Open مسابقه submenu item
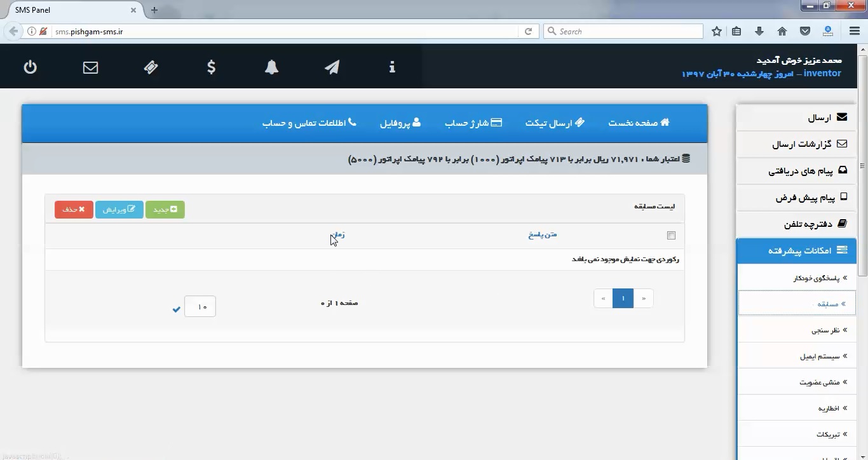Image resolution: width=868 pixels, height=460 pixels. click(797, 304)
